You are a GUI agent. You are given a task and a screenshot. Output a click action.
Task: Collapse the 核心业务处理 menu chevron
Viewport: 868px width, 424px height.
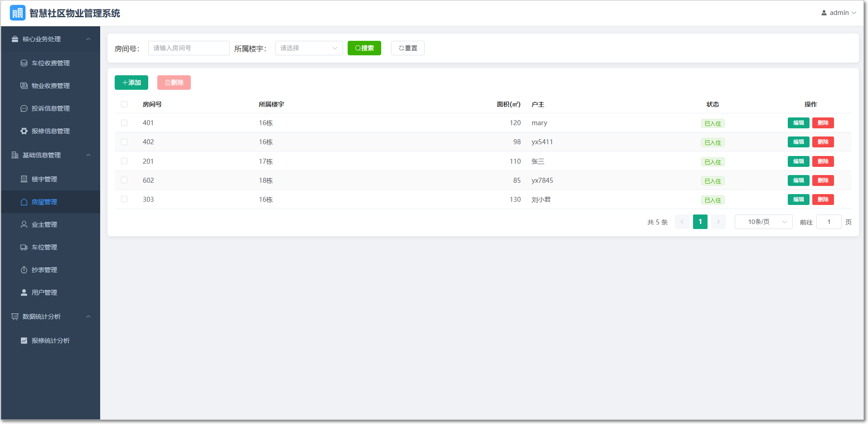(88, 39)
